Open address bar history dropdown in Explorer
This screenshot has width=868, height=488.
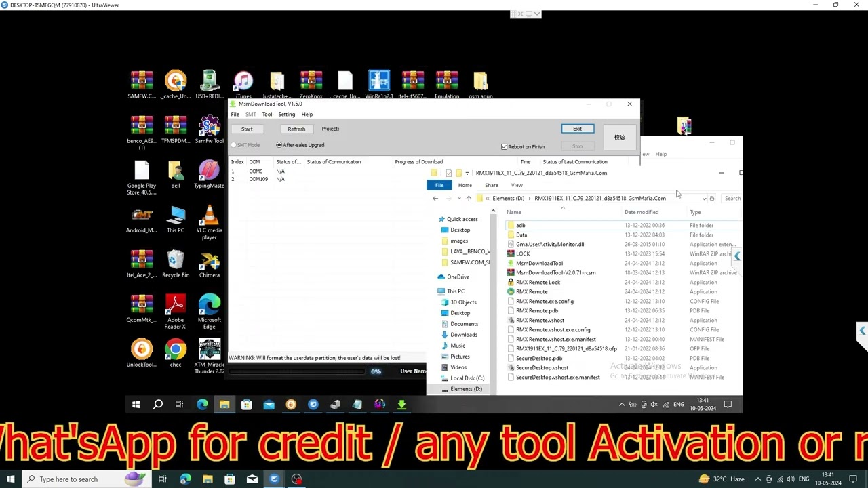tap(704, 199)
